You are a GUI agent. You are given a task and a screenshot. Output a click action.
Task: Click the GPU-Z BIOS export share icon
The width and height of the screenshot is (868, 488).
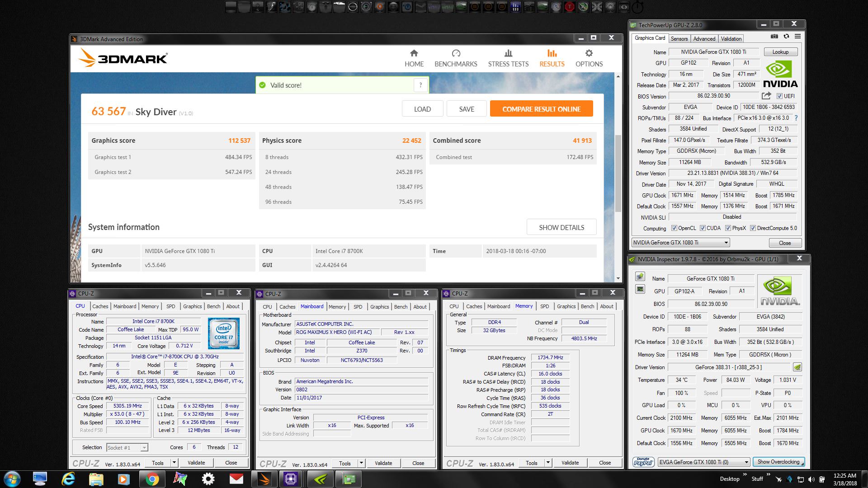click(x=766, y=96)
